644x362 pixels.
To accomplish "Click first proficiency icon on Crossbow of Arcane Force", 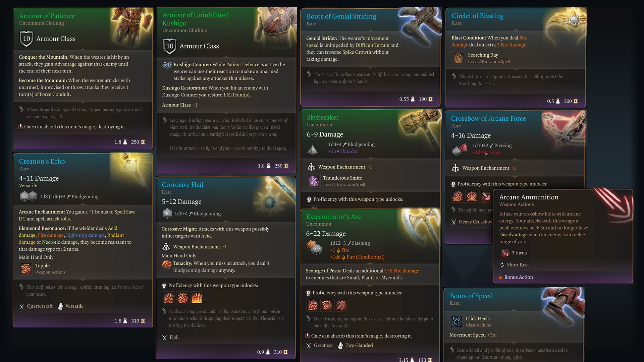I will pyautogui.click(x=458, y=196).
